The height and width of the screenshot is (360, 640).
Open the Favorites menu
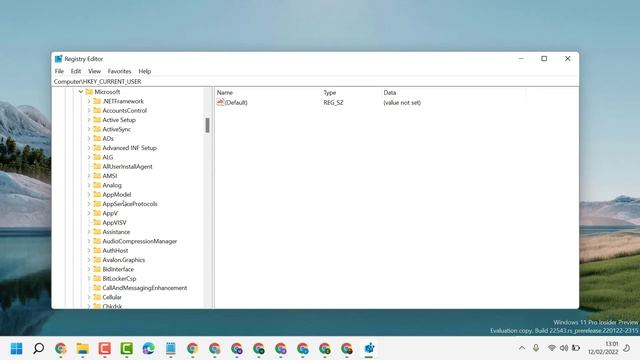point(120,71)
